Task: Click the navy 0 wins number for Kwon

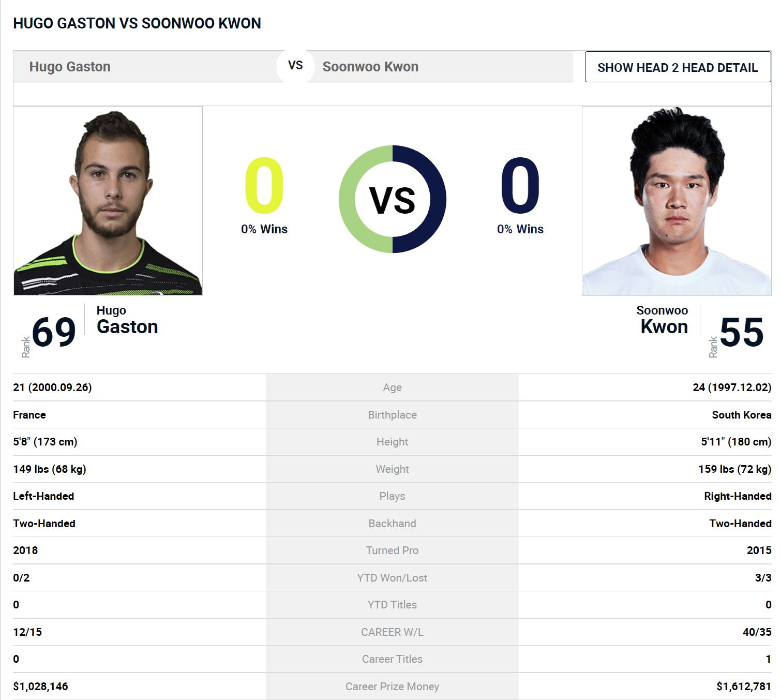Action: 520,186
